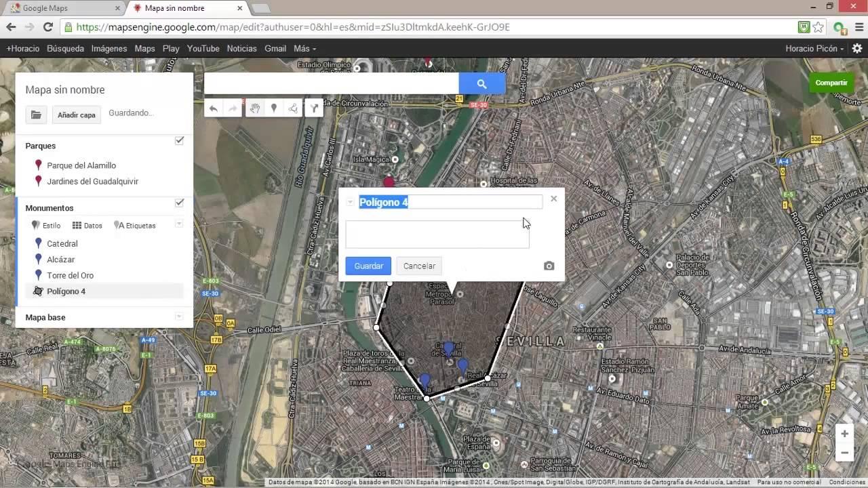Select the Torre del Oro marker item

pos(70,275)
